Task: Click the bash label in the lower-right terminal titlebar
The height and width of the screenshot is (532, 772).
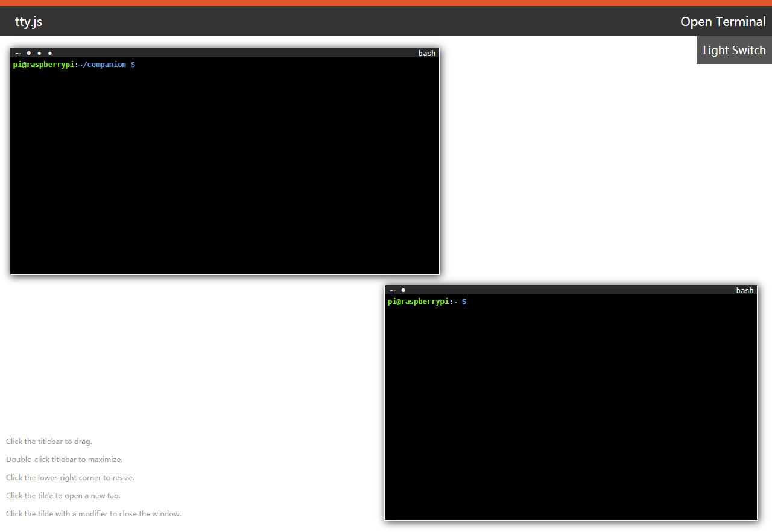Action: 744,291
